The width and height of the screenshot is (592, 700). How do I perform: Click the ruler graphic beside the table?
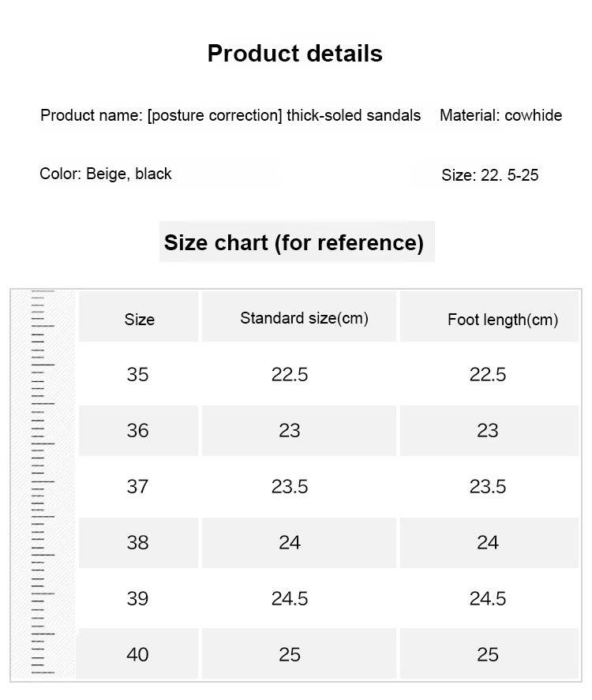[43, 484]
